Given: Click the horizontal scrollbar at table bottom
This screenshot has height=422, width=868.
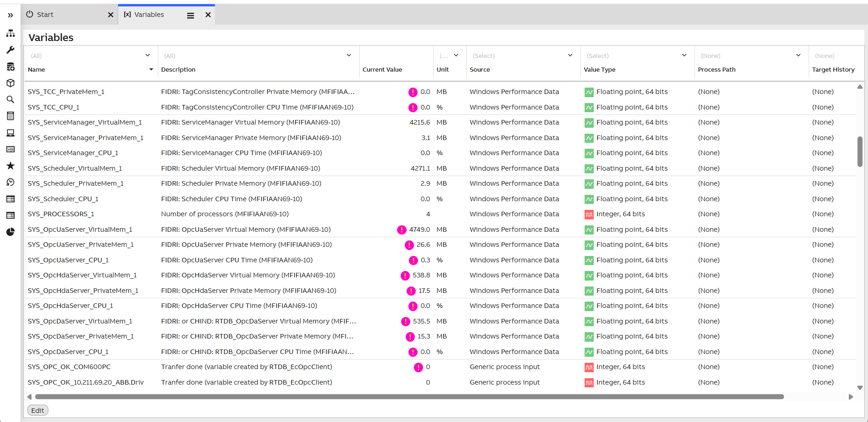Looking at the screenshot, I should (409, 397).
